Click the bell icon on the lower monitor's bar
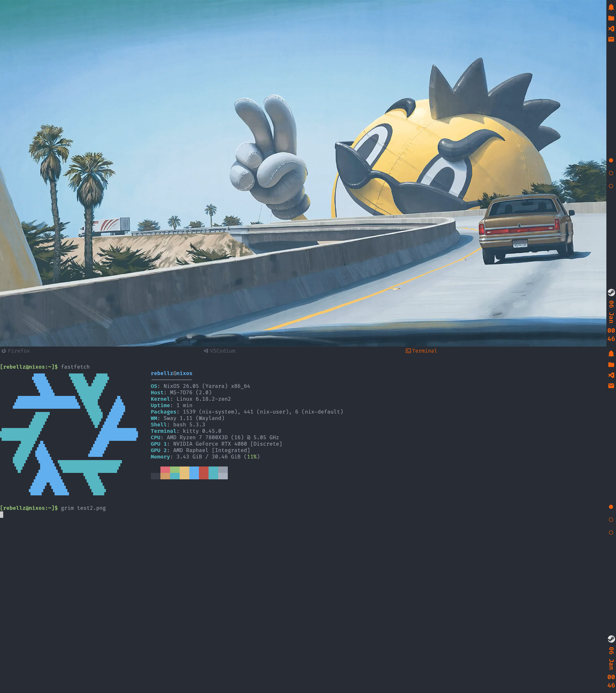Image resolution: width=616 pixels, height=693 pixels. (x=611, y=354)
